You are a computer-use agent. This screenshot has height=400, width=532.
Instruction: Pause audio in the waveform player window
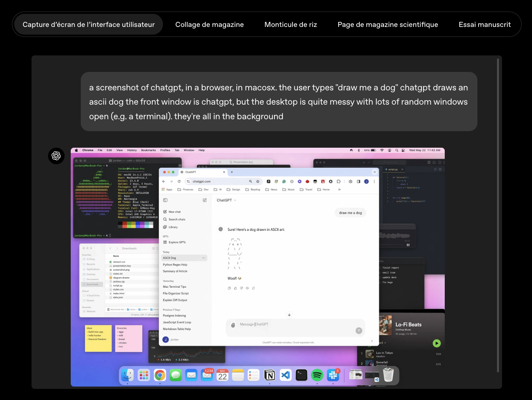(x=408, y=245)
